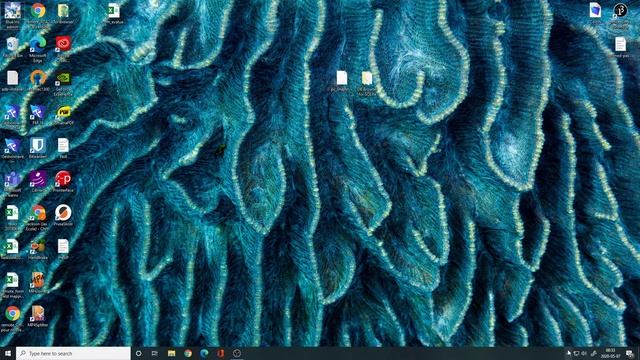Open the Windows Start menu
640x360 pixels.
coord(8,353)
